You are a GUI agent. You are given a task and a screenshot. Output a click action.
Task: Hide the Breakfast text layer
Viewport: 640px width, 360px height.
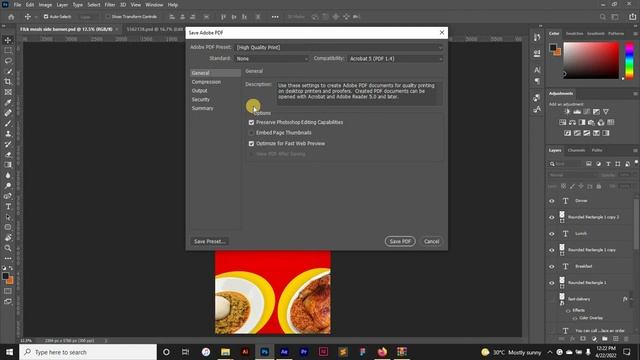[x=552, y=267]
